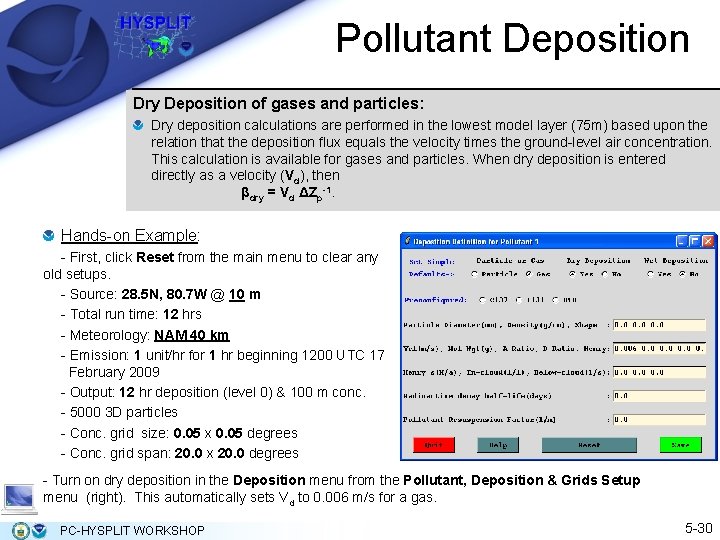The image size is (720, 540).
Task: Click the green seal icon in the footer
Action: click(x=21, y=531)
